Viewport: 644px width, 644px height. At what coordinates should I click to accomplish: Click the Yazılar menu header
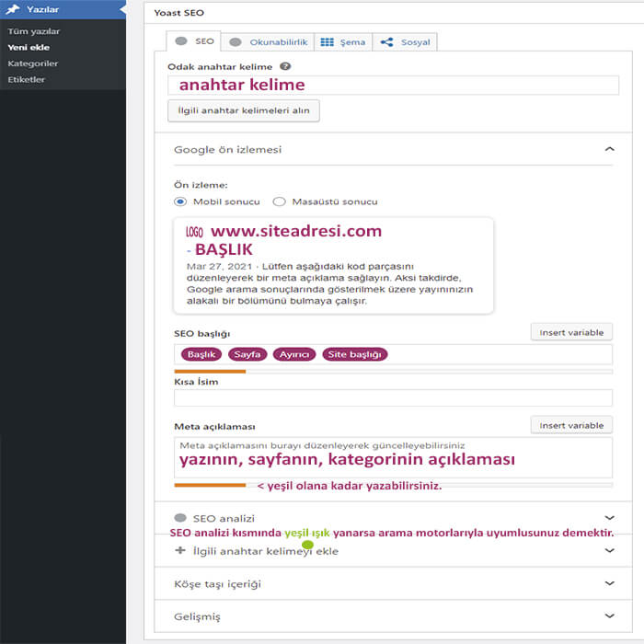[63, 9]
